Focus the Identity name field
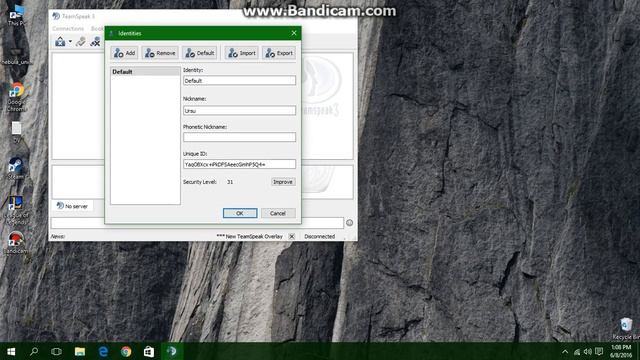Image resolution: width=640 pixels, height=360 pixels. click(x=239, y=81)
